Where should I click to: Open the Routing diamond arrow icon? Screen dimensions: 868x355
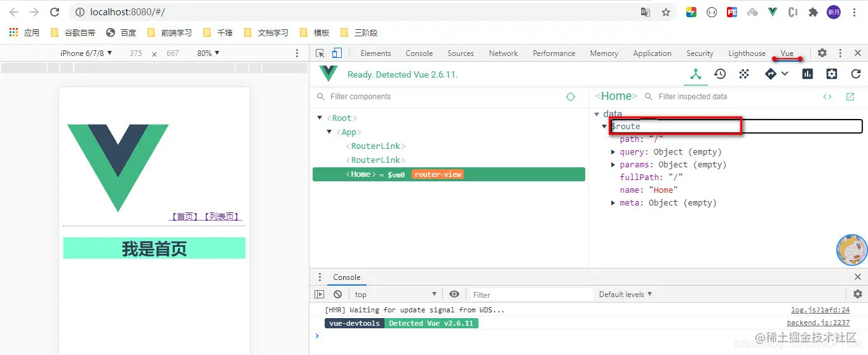point(771,74)
